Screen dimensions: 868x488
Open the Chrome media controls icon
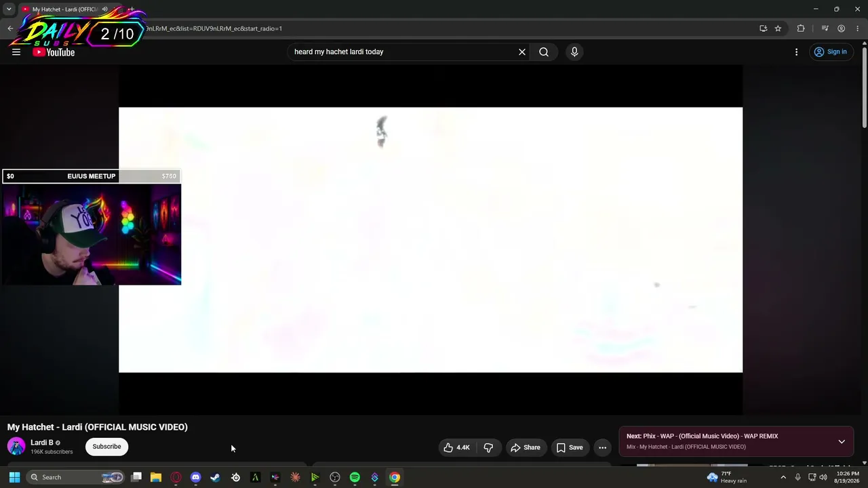pos(825,28)
